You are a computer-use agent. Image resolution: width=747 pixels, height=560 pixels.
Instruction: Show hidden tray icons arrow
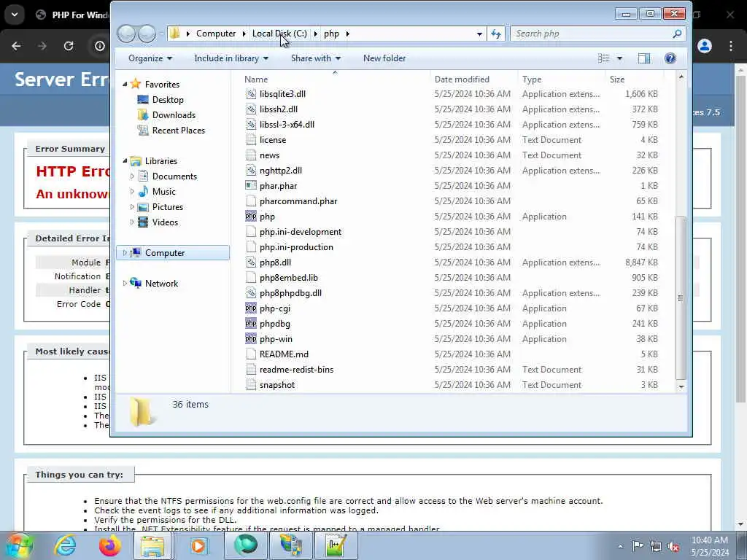[x=620, y=547]
